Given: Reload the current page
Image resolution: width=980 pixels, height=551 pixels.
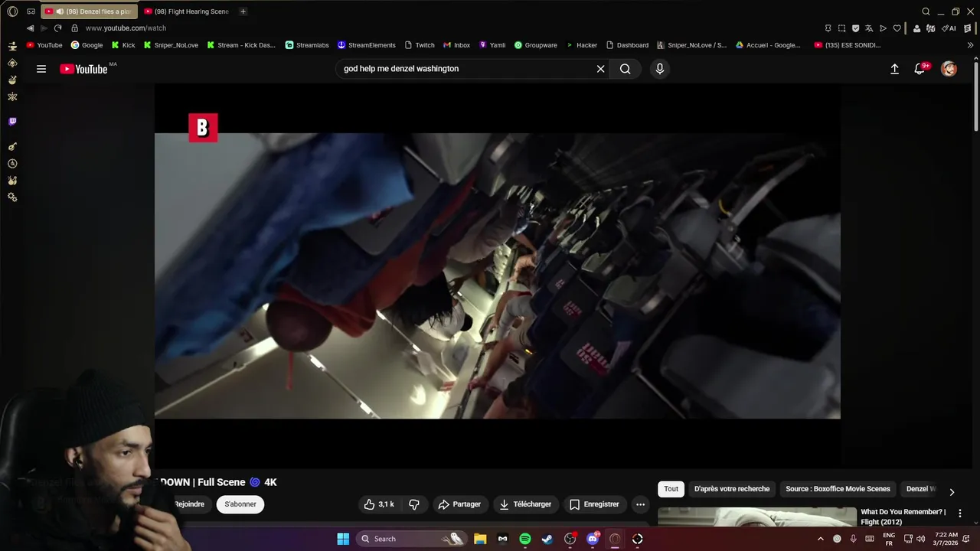Looking at the screenshot, I should tap(57, 28).
